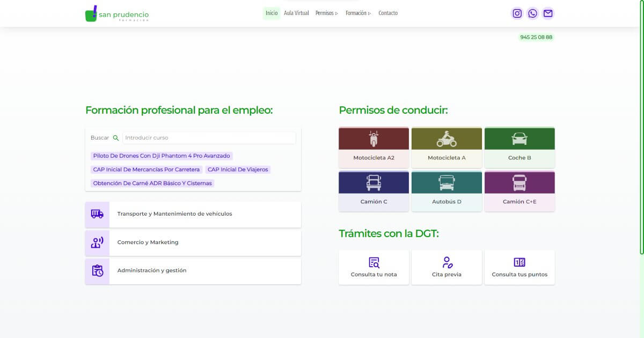Click the San Prudencio logo
The image size is (644, 338).
click(117, 14)
